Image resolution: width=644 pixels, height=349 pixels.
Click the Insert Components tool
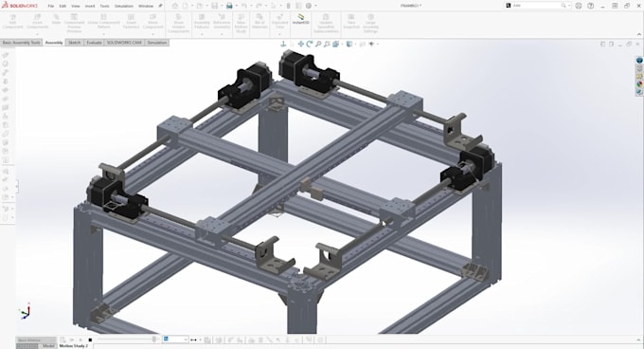click(37, 22)
